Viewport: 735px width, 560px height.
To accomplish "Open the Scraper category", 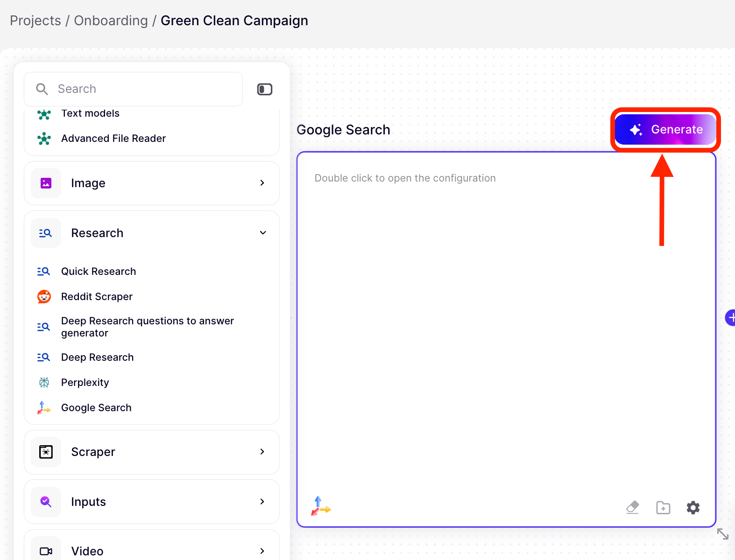I will (x=152, y=452).
